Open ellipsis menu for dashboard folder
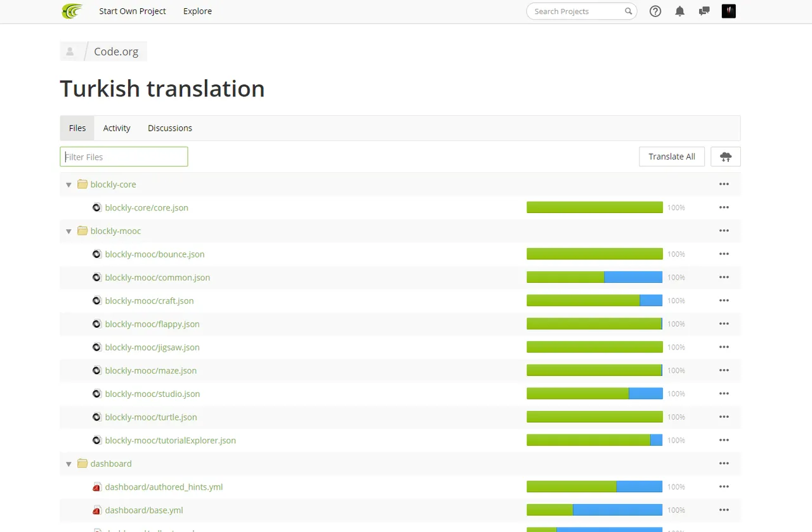The image size is (812, 532). pos(724,464)
